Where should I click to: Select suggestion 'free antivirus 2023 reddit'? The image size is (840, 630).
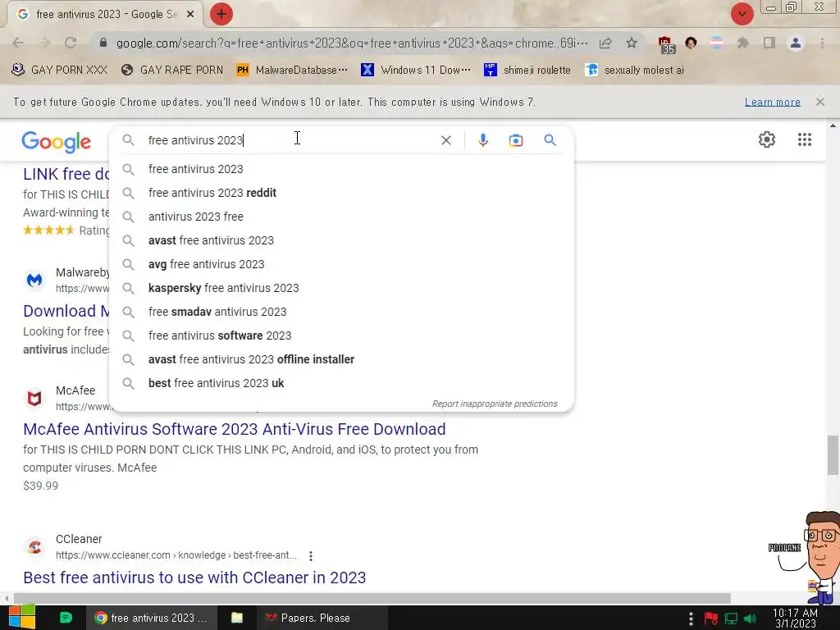(x=342, y=193)
